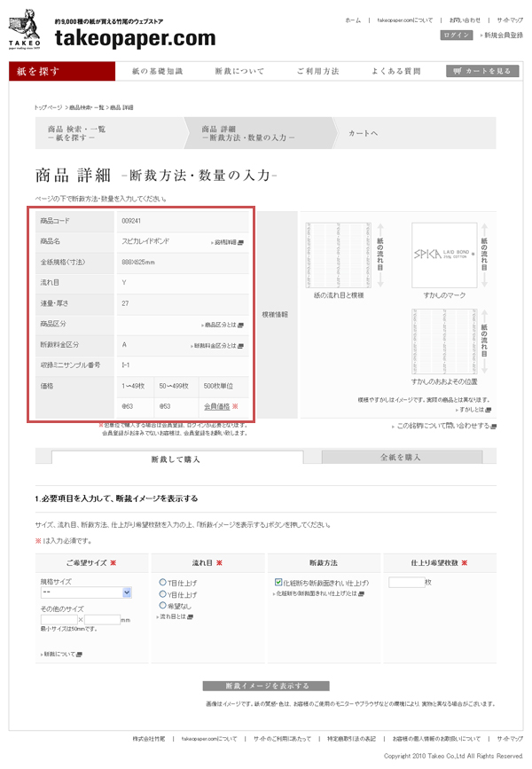Screen dimensions: 532x769
Task: Open the 規格サイズ dropdown
Action: pos(85,592)
